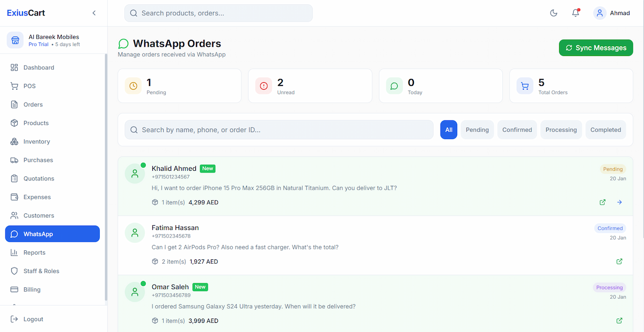Click the ExiusCart logo
The height and width of the screenshot is (332, 644).
coord(25,13)
